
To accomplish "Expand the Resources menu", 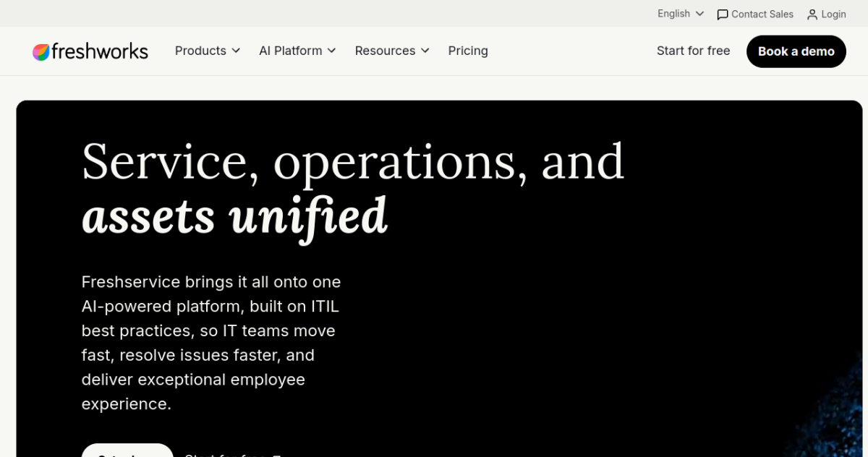I will pyautogui.click(x=392, y=51).
